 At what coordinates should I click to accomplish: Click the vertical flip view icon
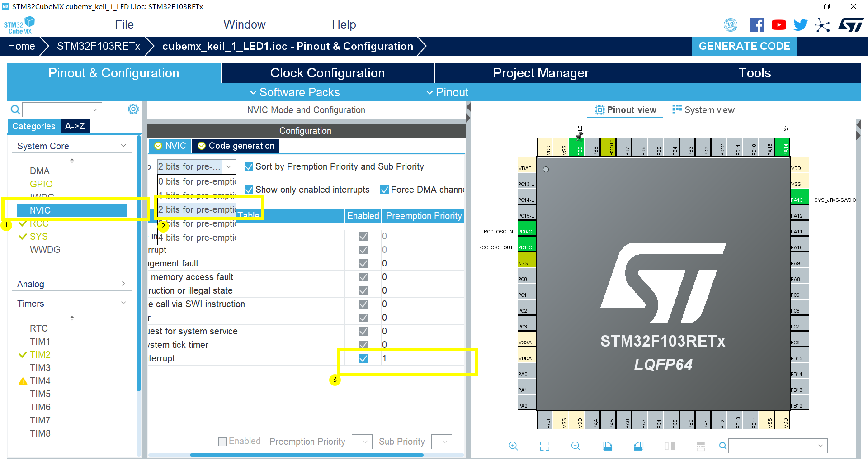pyautogui.click(x=670, y=446)
